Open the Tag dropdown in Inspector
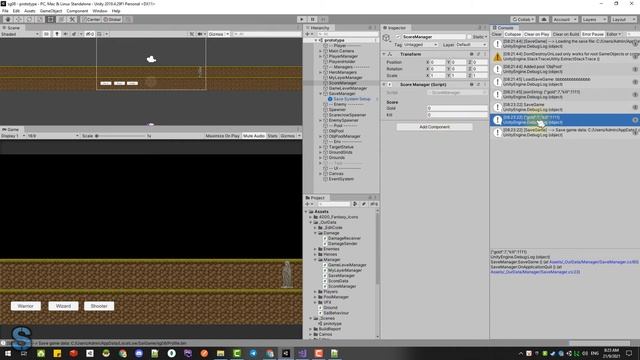 point(421,44)
